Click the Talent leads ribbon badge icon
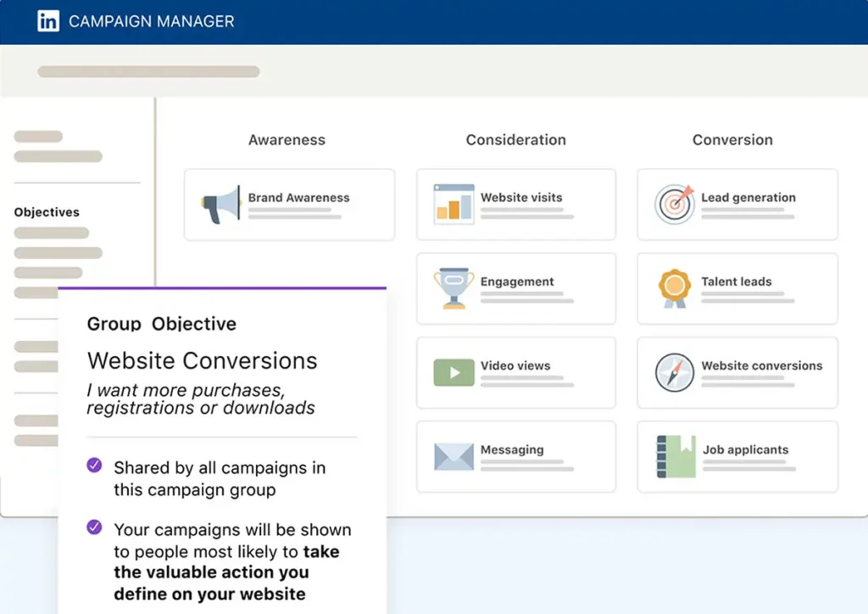Screen dimensions: 868x614 click(x=675, y=288)
